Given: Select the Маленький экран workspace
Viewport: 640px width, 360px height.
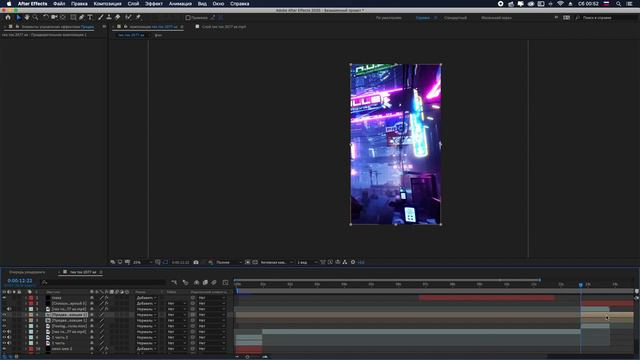Looking at the screenshot, I should 496,18.
